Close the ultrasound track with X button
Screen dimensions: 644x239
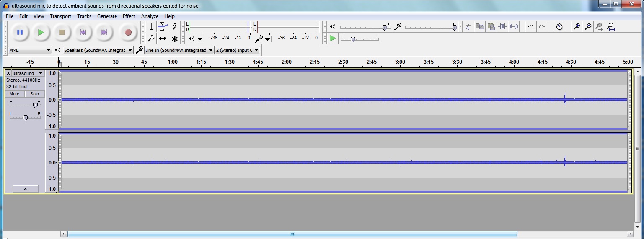point(8,73)
